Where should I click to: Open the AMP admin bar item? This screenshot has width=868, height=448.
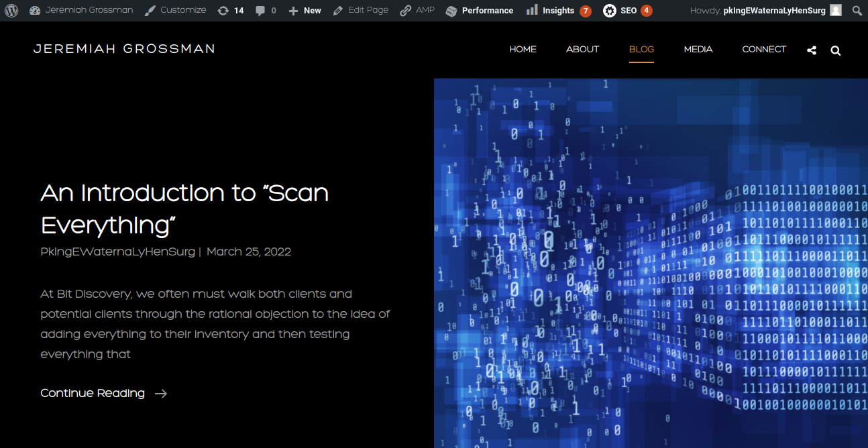pyautogui.click(x=417, y=11)
